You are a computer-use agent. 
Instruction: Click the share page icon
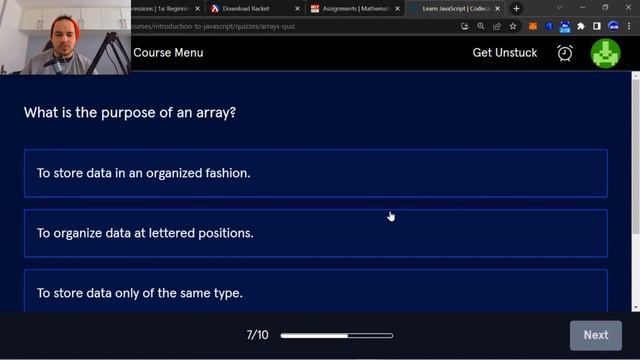click(x=497, y=26)
